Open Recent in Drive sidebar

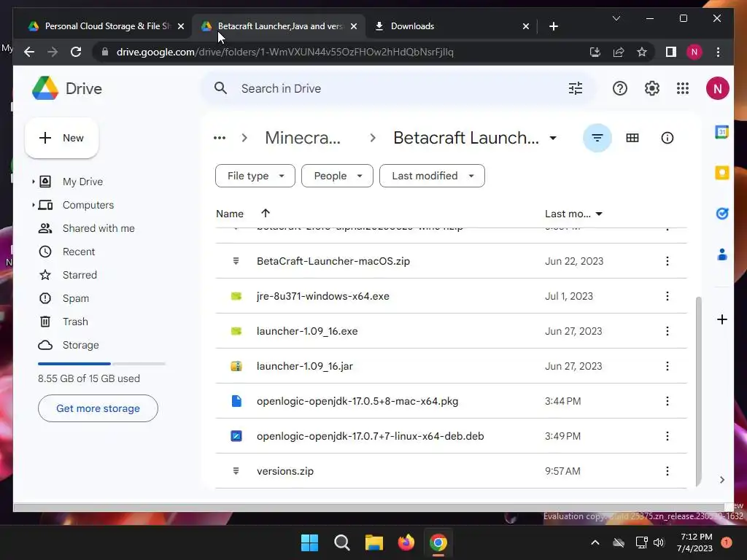coord(79,252)
